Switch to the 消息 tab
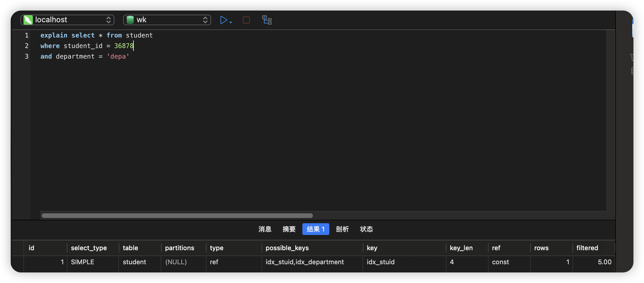The height and width of the screenshot is (283, 644). (x=265, y=229)
